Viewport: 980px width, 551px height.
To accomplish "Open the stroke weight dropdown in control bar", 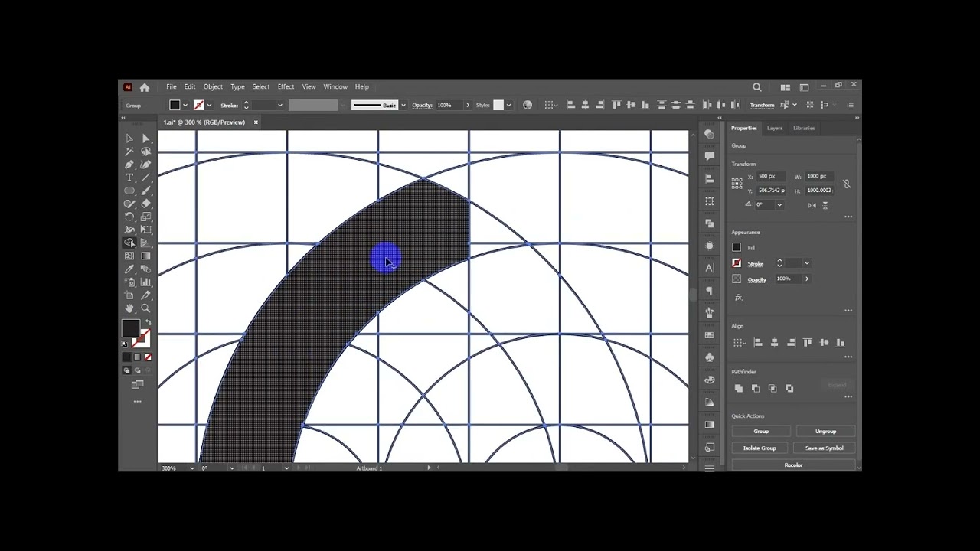I will pos(280,106).
